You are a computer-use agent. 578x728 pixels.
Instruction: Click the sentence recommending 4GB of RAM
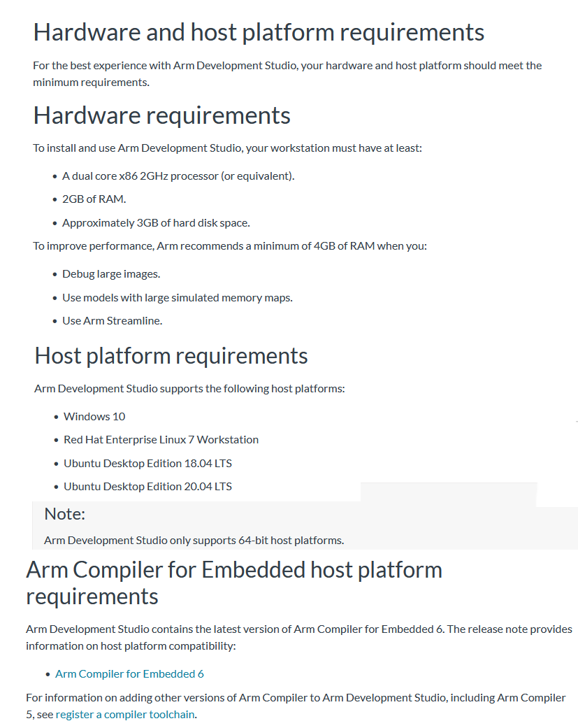click(x=230, y=245)
